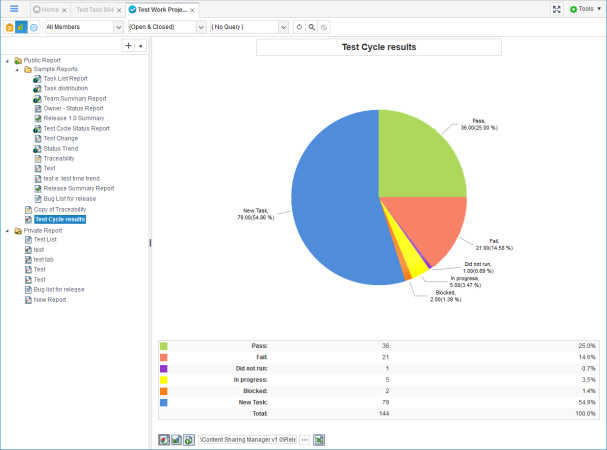Click the Test Cycle results chart title
Image resolution: width=607 pixels, height=450 pixels.
[x=379, y=47]
